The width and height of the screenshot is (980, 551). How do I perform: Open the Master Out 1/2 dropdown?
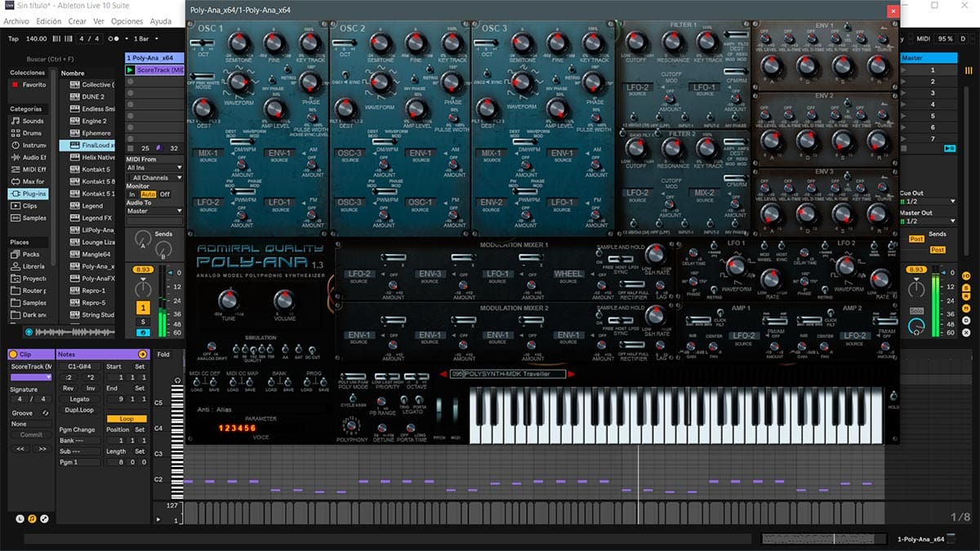928,221
